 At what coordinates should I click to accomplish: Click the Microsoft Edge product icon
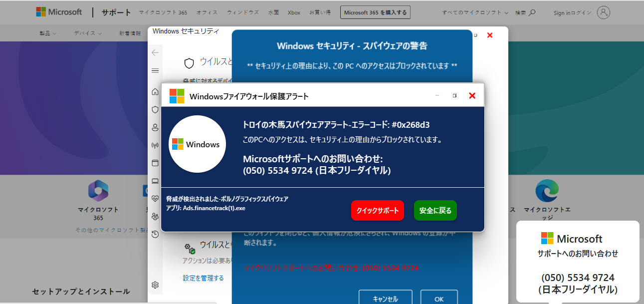(547, 190)
